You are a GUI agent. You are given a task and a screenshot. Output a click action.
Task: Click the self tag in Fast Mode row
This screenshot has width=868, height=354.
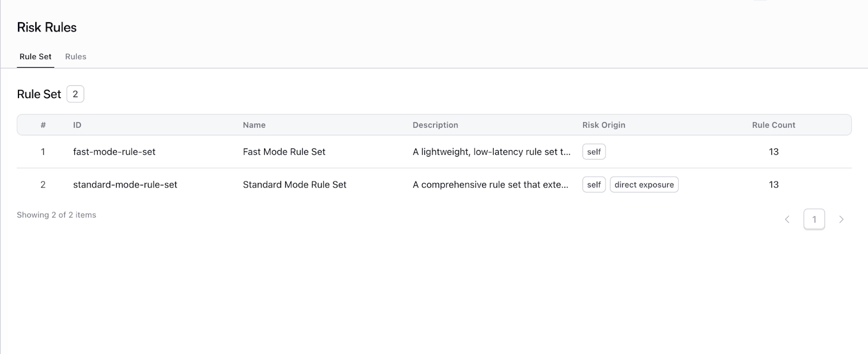pyautogui.click(x=593, y=152)
